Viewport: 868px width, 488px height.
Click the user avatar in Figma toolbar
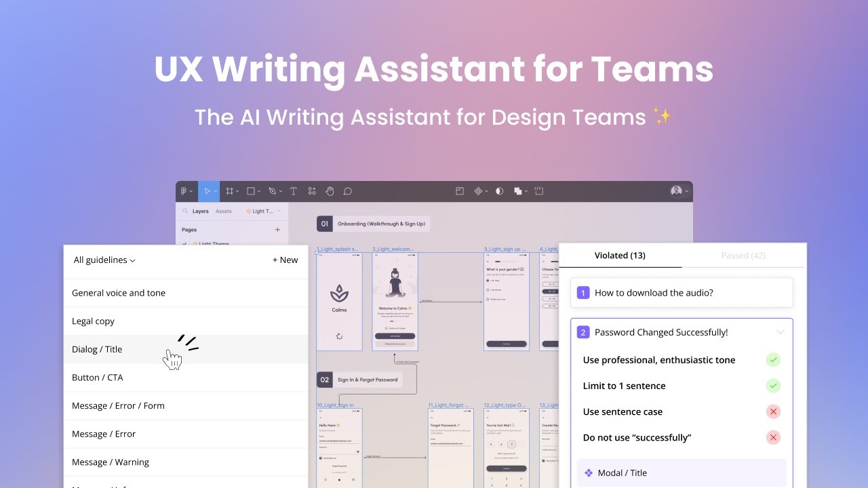[x=676, y=191]
